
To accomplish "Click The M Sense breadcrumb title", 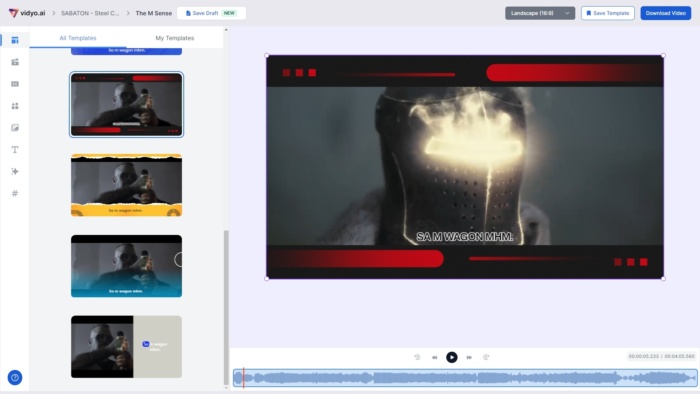I will tap(154, 13).
